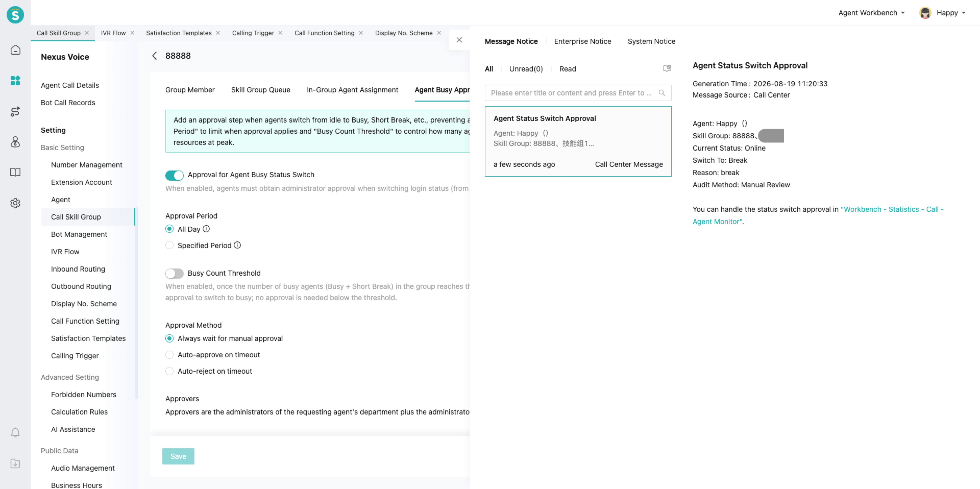Click the search icon in notice search
Image resolution: width=980 pixels, height=489 pixels.
[x=661, y=93]
